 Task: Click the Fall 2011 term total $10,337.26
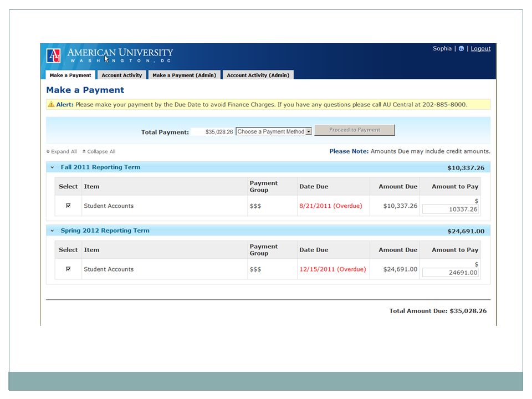(466, 167)
